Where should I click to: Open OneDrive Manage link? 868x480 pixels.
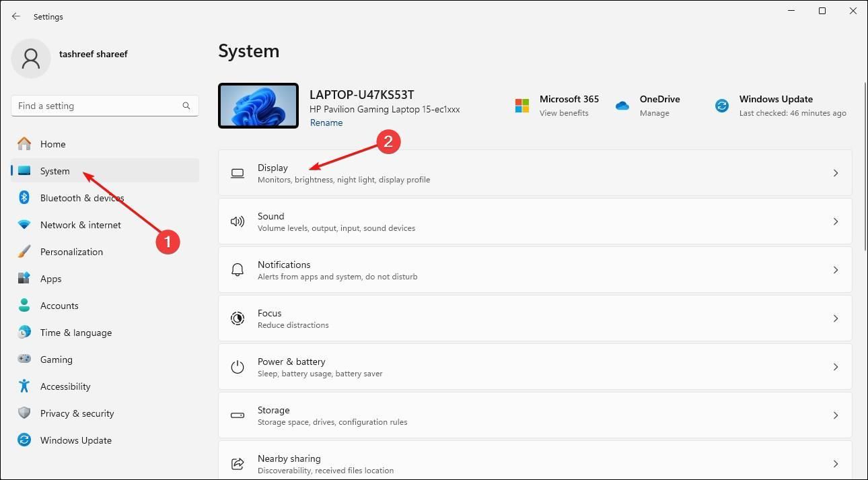pyautogui.click(x=654, y=112)
